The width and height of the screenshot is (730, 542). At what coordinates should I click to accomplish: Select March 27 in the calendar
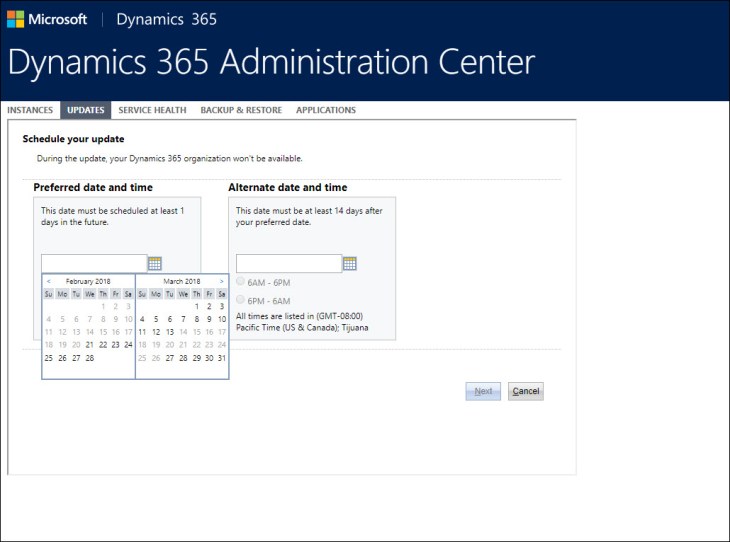coord(170,358)
